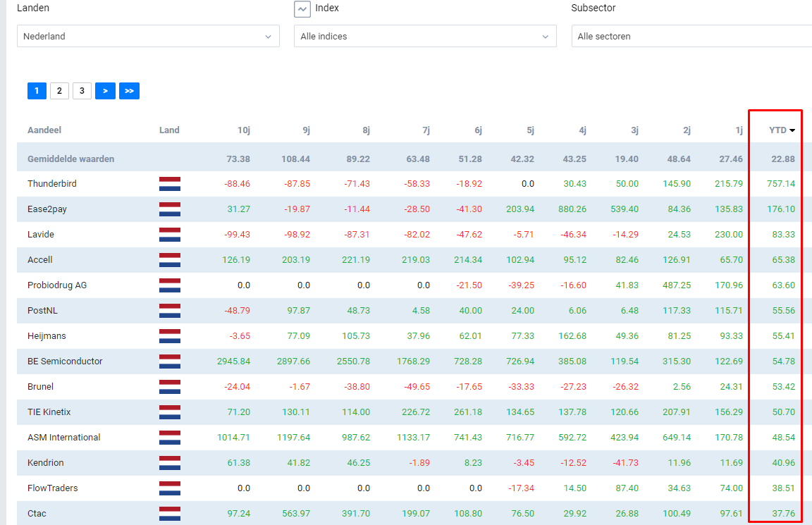Go to next page with single arrow
The width and height of the screenshot is (812, 525).
tap(105, 91)
